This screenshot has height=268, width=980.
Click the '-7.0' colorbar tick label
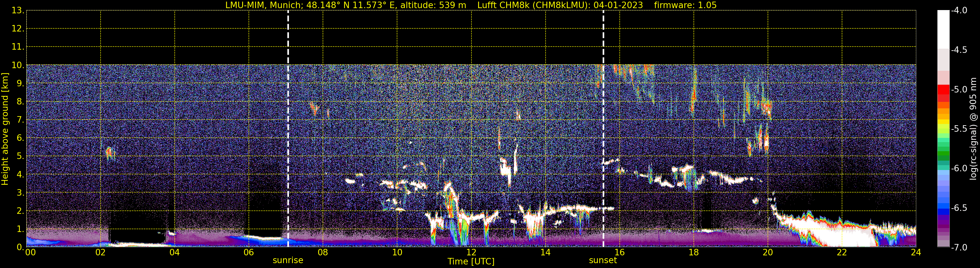pyautogui.click(x=959, y=248)
